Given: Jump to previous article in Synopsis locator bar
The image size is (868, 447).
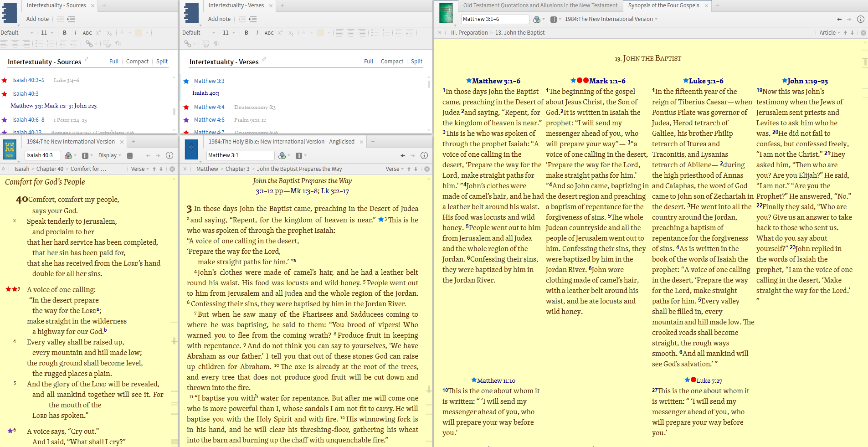Looking at the screenshot, I should pyautogui.click(x=845, y=33).
